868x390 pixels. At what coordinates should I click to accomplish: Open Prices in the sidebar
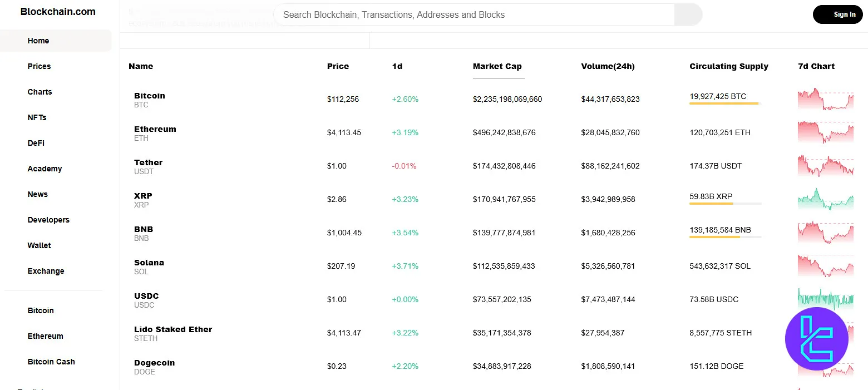pyautogui.click(x=39, y=66)
